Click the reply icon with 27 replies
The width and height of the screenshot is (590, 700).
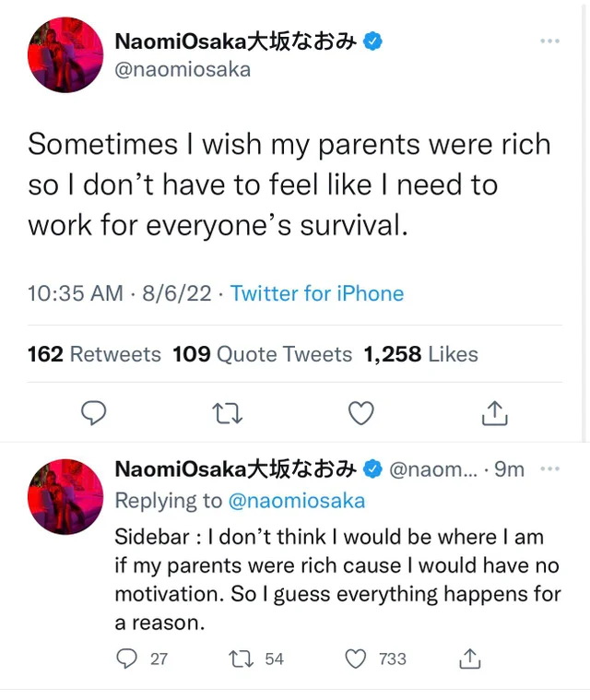click(x=127, y=658)
